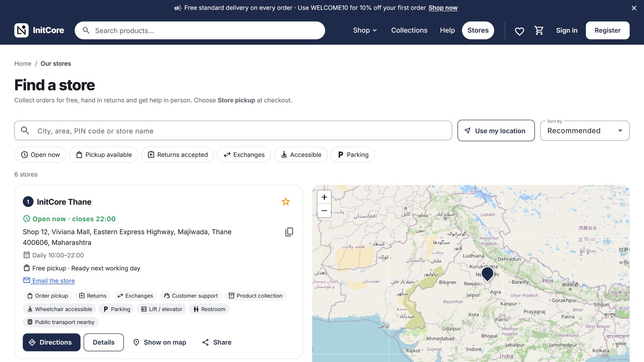Screen dimensions: 644x362
Task: Open the Help menu item
Action: [447, 31]
